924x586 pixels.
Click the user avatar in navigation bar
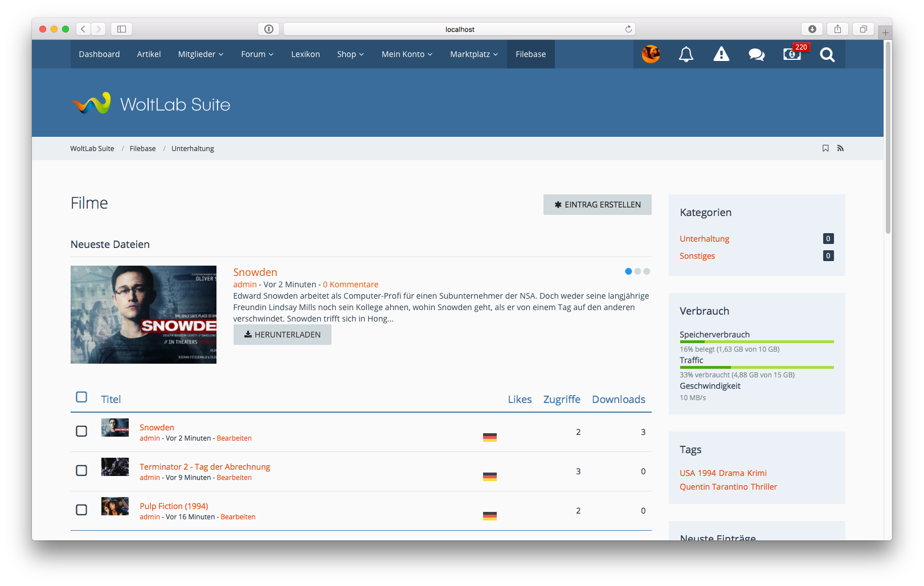[651, 54]
